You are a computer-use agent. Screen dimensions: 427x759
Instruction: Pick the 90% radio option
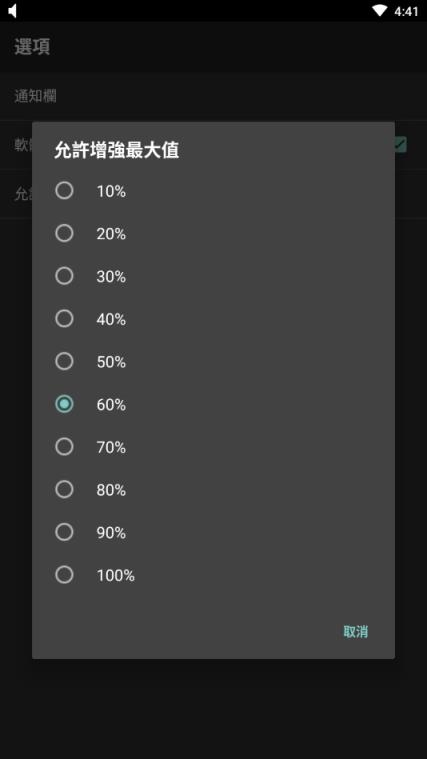[x=64, y=532]
